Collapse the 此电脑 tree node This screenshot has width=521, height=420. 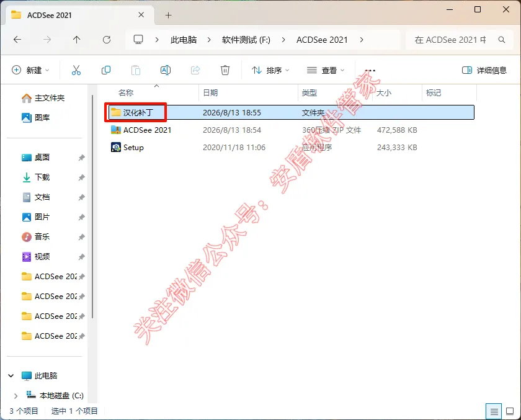coord(11,375)
